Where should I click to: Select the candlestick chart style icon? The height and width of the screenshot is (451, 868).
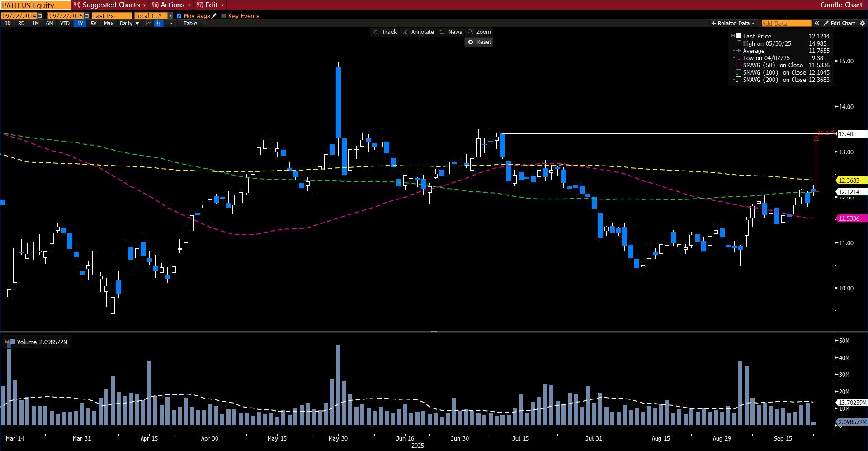pyautogui.click(x=158, y=24)
